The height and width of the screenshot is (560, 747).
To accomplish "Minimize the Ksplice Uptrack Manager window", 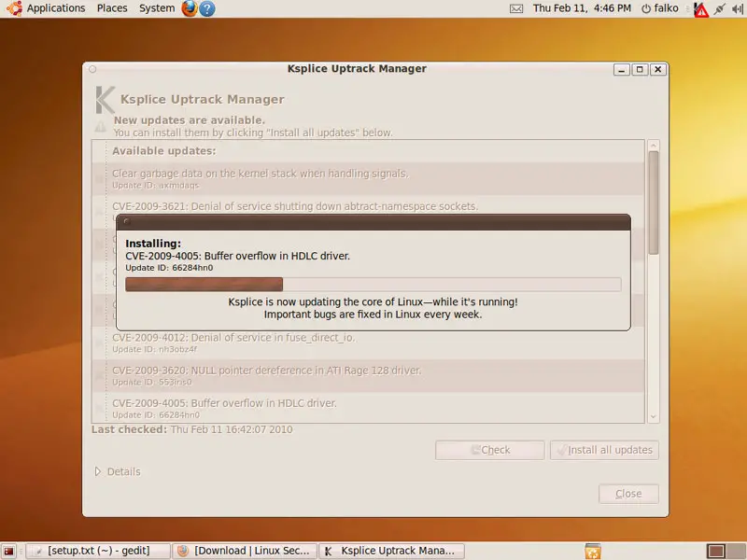I will tap(621, 69).
